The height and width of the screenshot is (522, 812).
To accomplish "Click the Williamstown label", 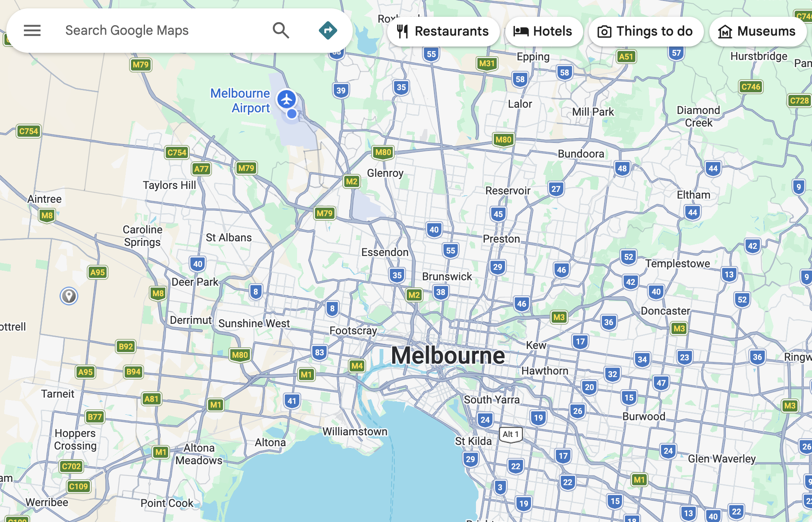I will [x=355, y=432].
